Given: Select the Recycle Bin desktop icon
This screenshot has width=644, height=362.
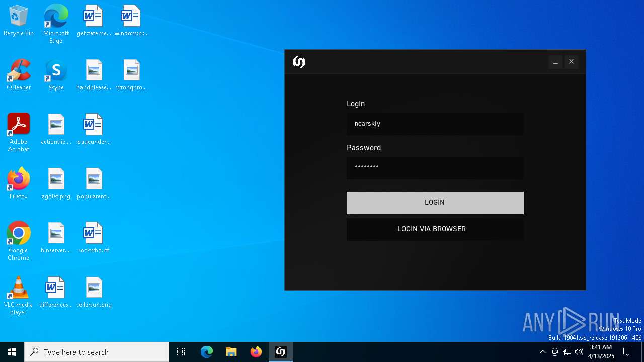Looking at the screenshot, I should [x=19, y=21].
